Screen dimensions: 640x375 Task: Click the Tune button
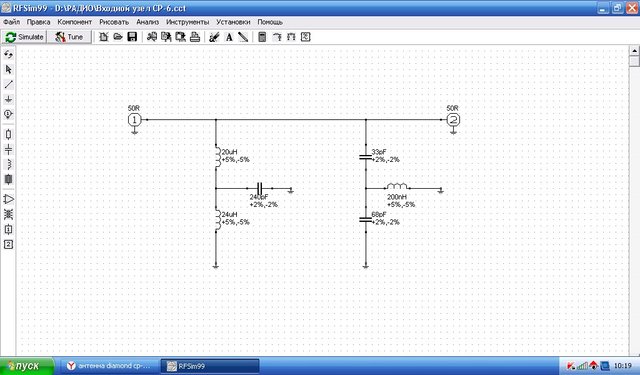tap(69, 37)
